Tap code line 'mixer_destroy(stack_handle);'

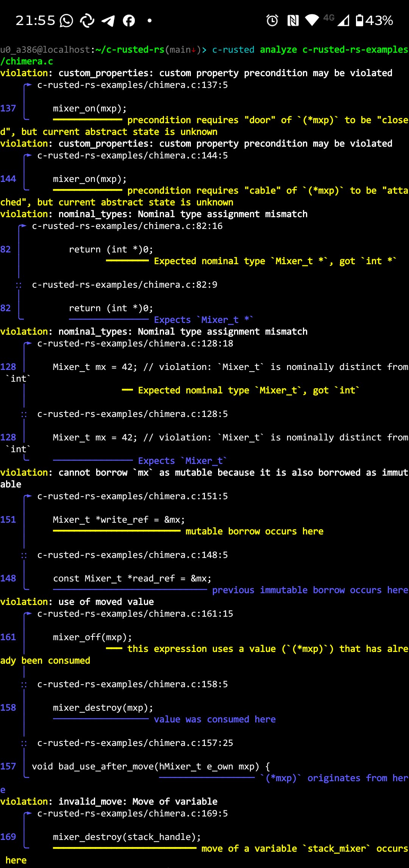[x=127, y=837]
